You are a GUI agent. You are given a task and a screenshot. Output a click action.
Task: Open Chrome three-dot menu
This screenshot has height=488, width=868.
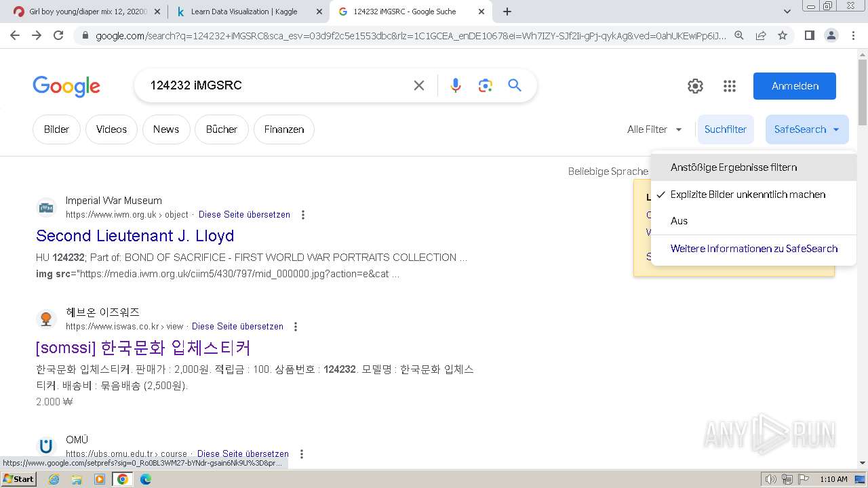pos(853,35)
